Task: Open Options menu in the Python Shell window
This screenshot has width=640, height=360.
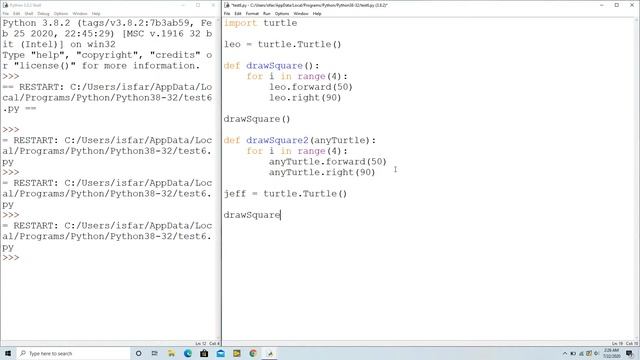Action: click(61, 13)
